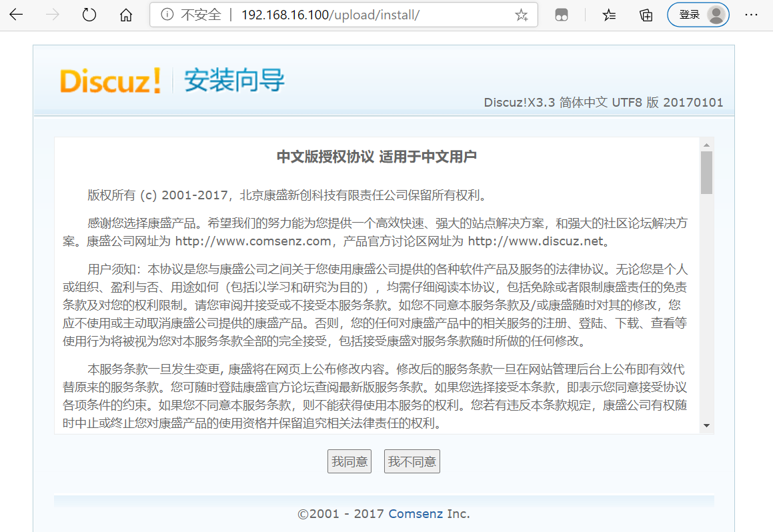The image size is (773, 532).
Task: Click the paragraph starting with 用户须知
Action: coord(375,305)
